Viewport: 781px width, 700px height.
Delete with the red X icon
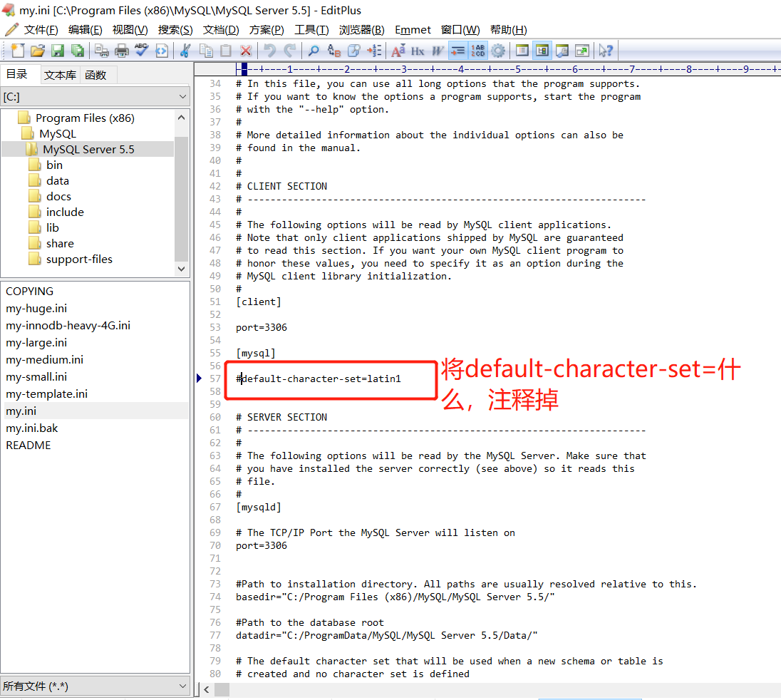246,51
